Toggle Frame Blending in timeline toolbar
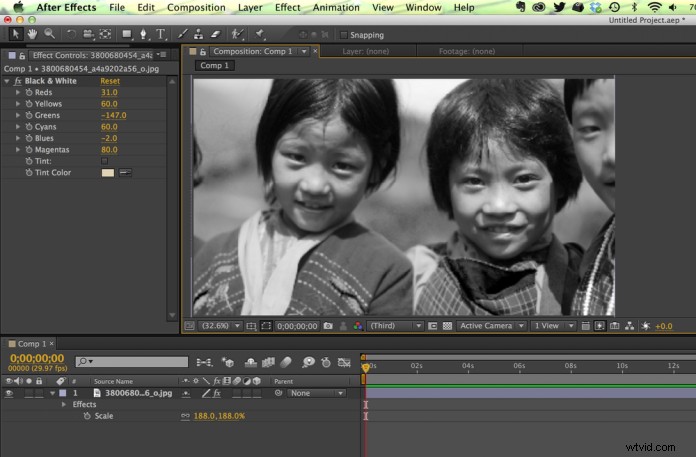This screenshot has width=696, height=457. pos(268,362)
